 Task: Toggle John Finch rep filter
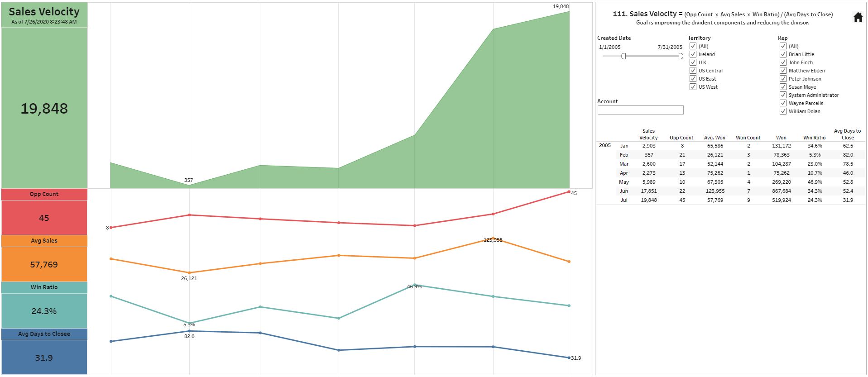(x=783, y=62)
